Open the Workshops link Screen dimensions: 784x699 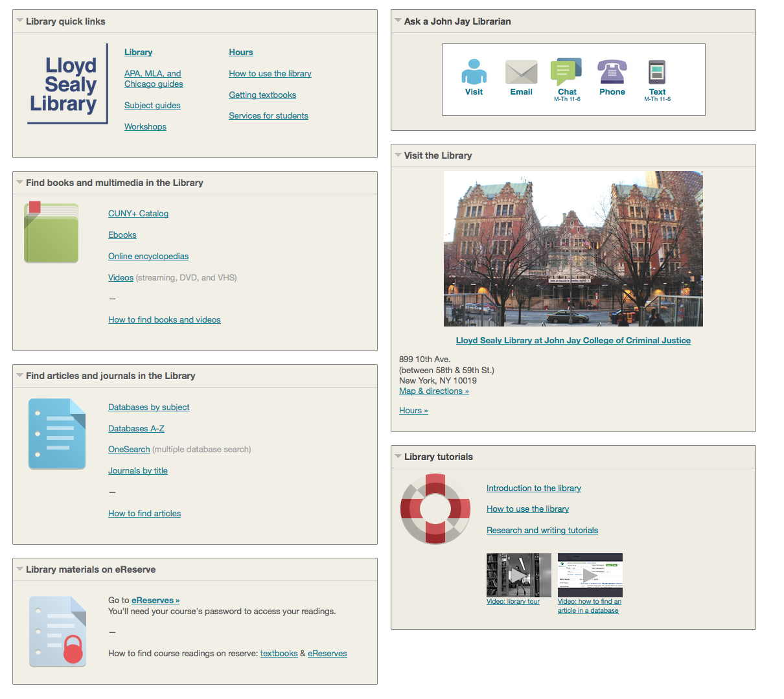[145, 126]
